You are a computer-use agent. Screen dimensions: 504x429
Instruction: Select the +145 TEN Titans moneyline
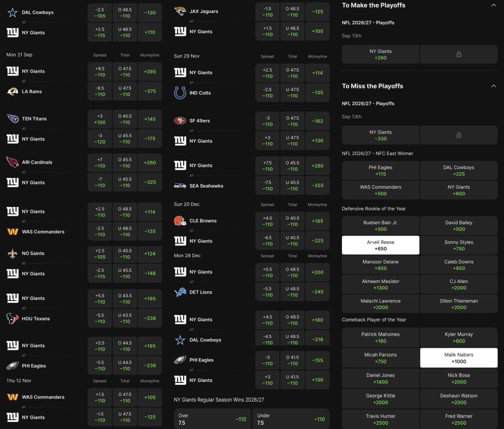150,119
